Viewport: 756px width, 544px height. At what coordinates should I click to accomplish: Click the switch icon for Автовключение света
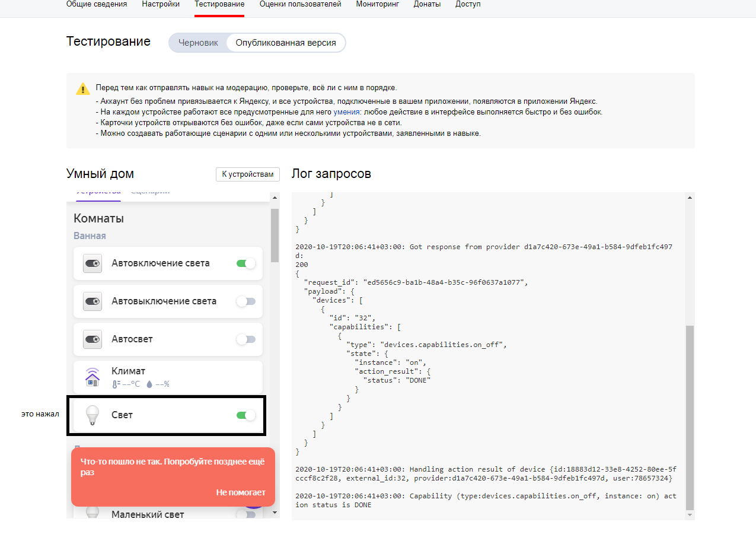pyautogui.click(x=92, y=263)
